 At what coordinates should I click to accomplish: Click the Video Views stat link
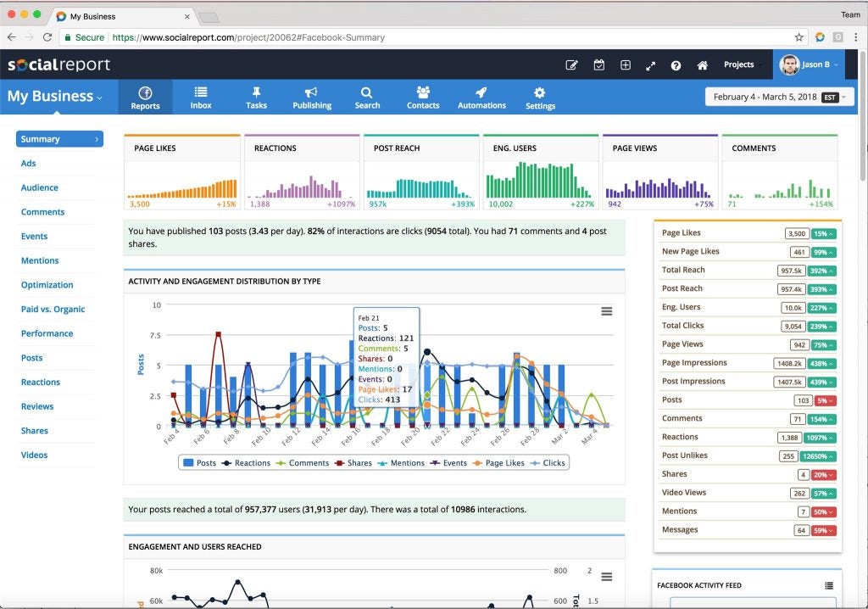[683, 492]
